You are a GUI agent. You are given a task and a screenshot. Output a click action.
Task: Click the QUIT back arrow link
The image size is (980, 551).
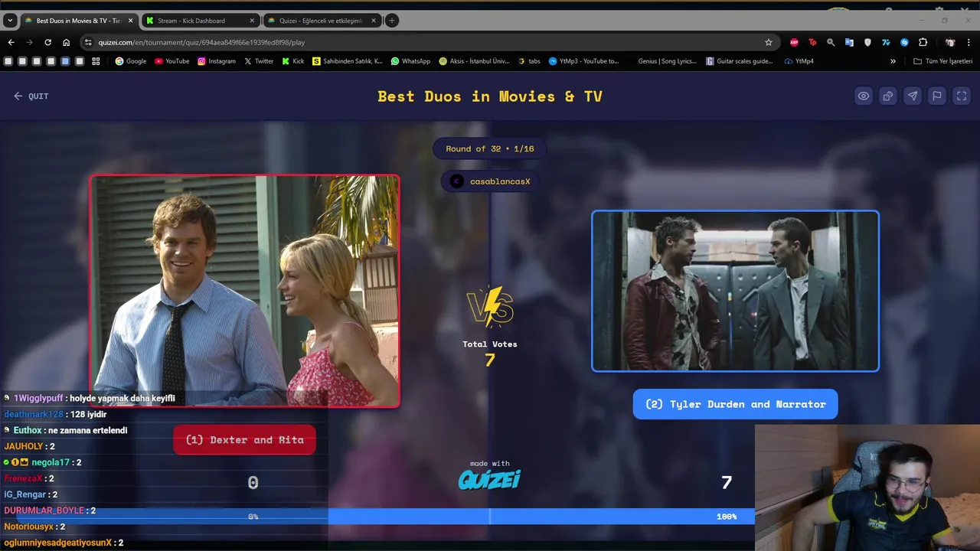click(x=31, y=96)
